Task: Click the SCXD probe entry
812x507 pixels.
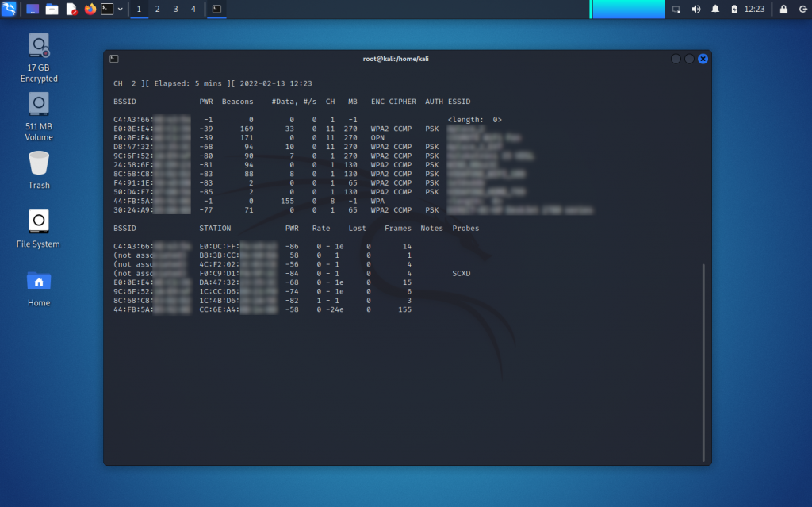Action: coord(462,273)
